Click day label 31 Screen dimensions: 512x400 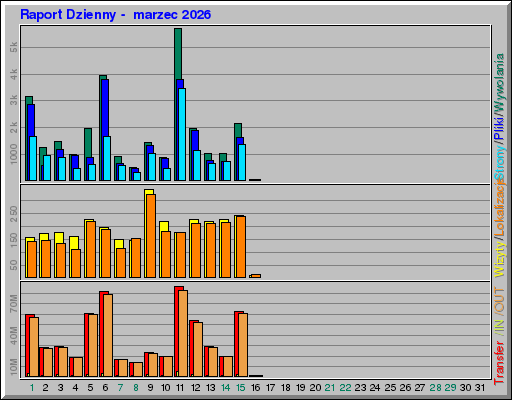pyautogui.click(x=480, y=388)
